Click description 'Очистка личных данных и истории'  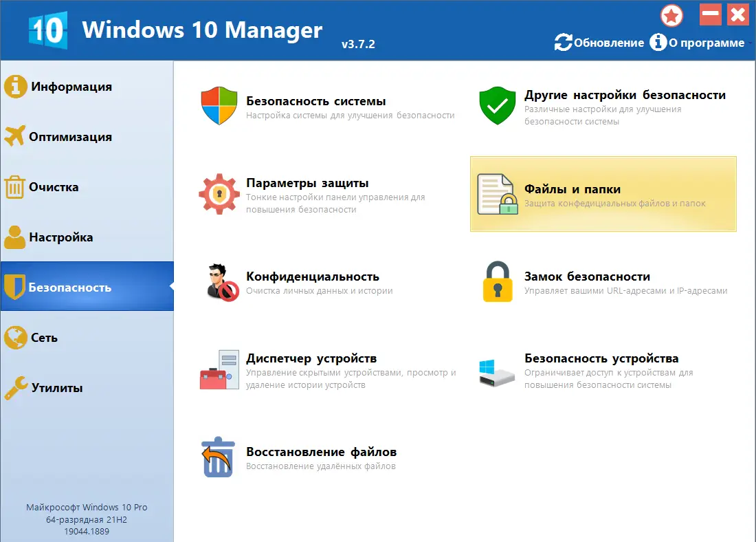point(319,291)
